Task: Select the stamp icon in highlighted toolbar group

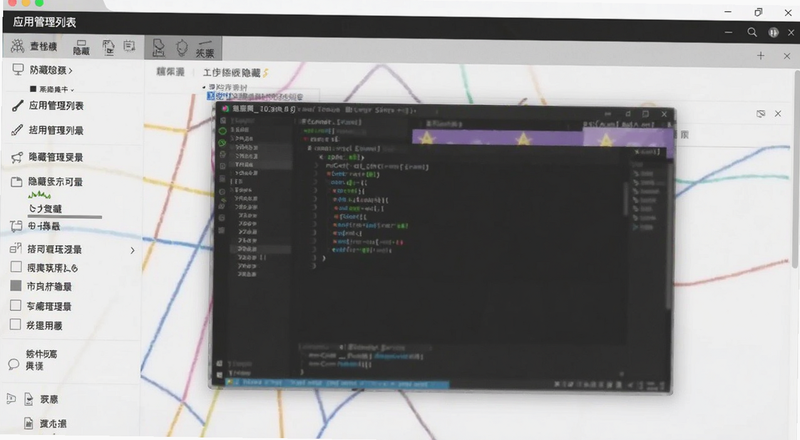Action: point(159,47)
